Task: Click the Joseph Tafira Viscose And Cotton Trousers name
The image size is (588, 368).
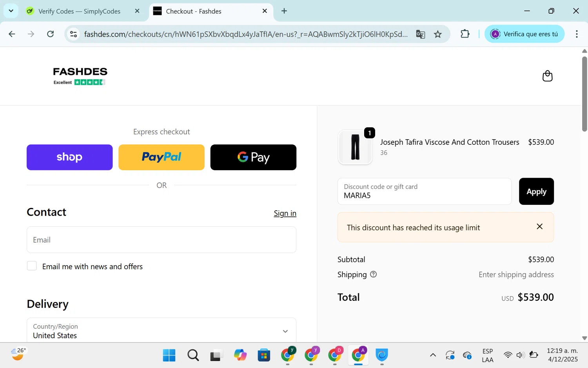Action: pos(450,142)
